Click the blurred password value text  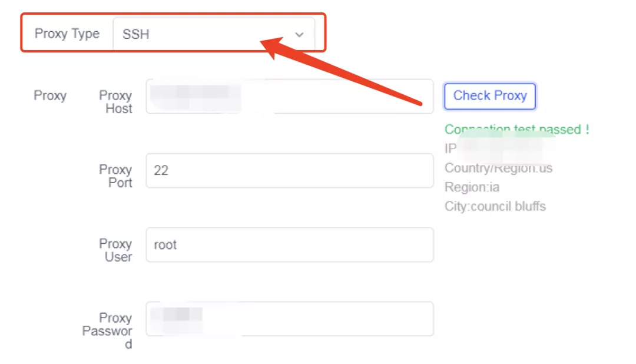coord(177,319)
